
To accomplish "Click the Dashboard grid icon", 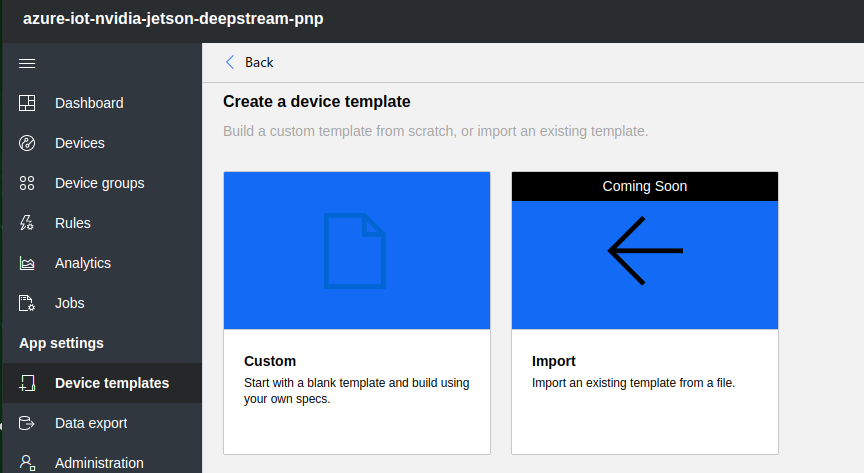I will click(x=27, y=103).
